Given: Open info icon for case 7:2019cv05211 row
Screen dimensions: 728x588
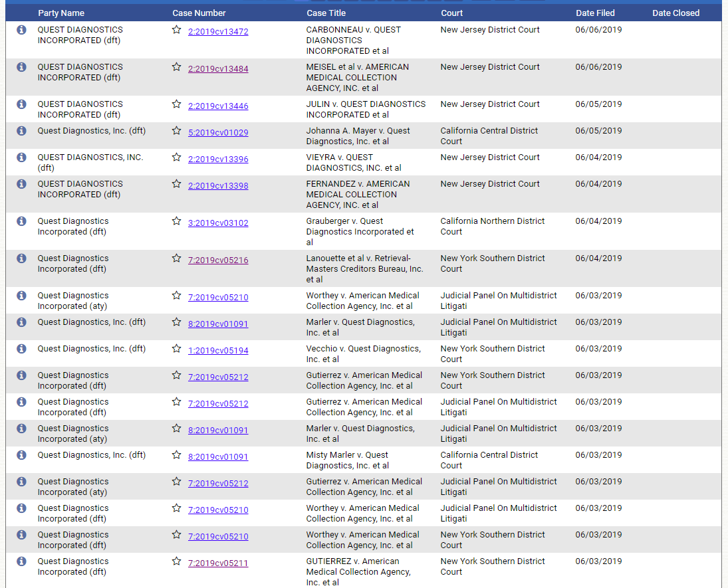Looking at the screenshot, I should point(21,561).
